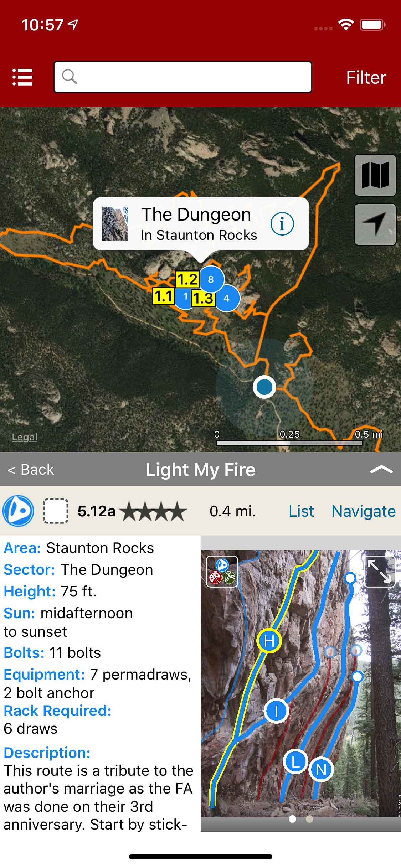Expand the Light My Fire panel chevron
Viewport: 401px width, 868px height.
[x=381, y=470]
